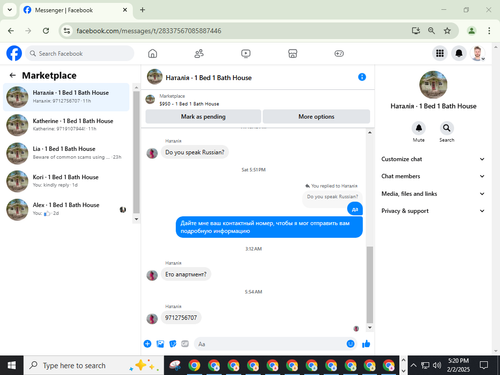Image resolution: width=500 pixels, height=375 pixels.
Task: Open Chrome profile avatar icon
Action: pos(471,31)
